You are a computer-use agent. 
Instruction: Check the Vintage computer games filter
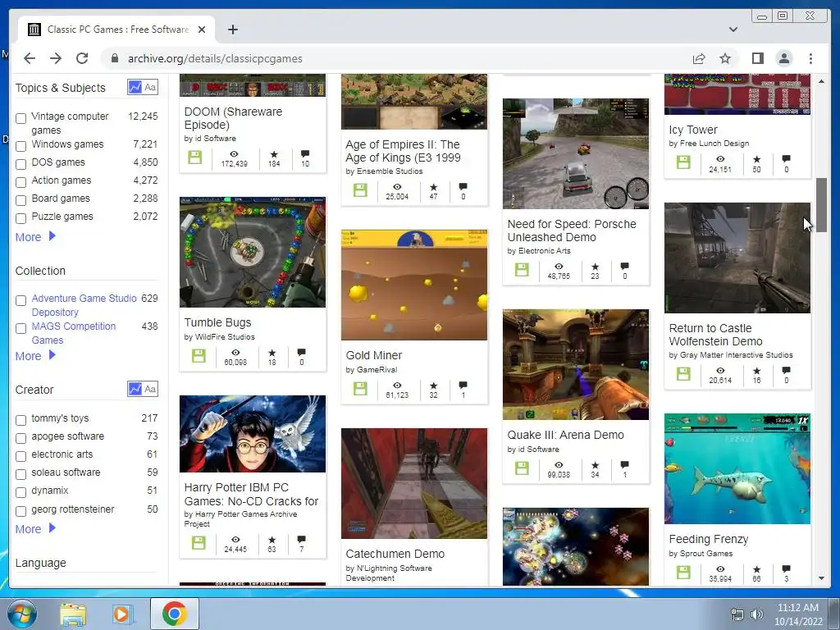21,118
